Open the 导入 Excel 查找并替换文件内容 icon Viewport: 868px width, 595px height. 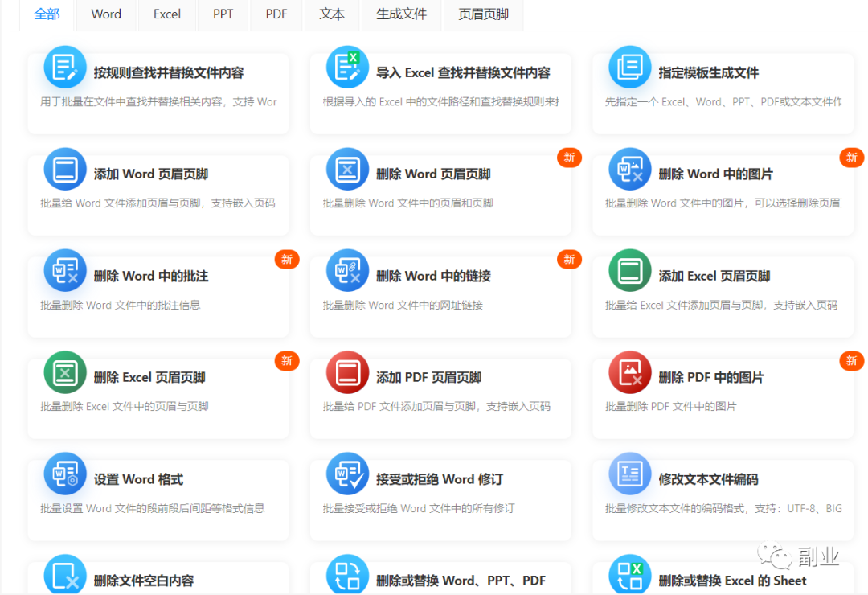click(x=346, y=67)
